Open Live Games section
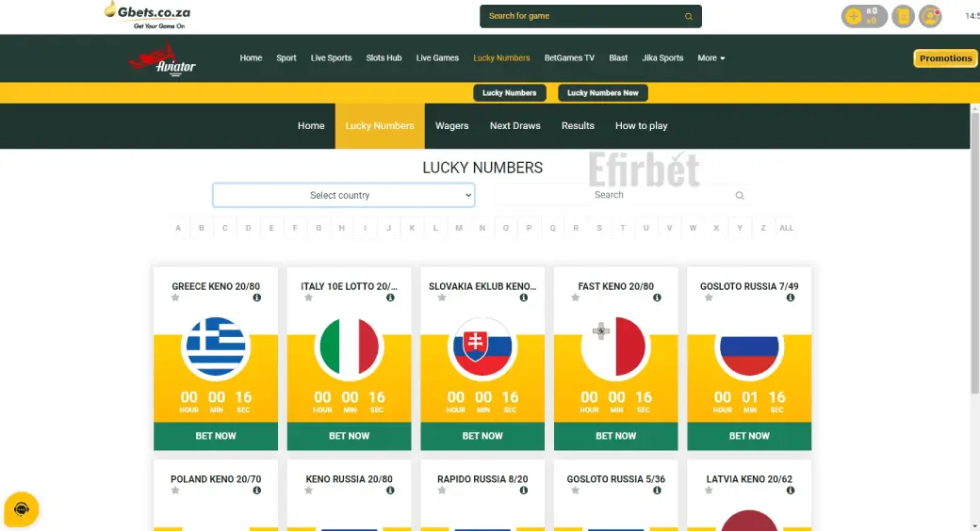The height and width of the screenshot is (531, 980). (437, 58)
